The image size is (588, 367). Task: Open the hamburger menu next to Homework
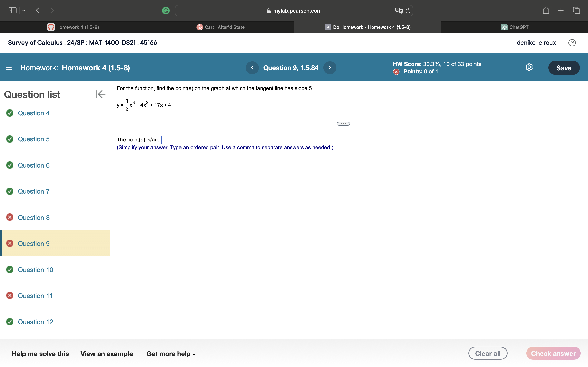[x=9, y=67]
